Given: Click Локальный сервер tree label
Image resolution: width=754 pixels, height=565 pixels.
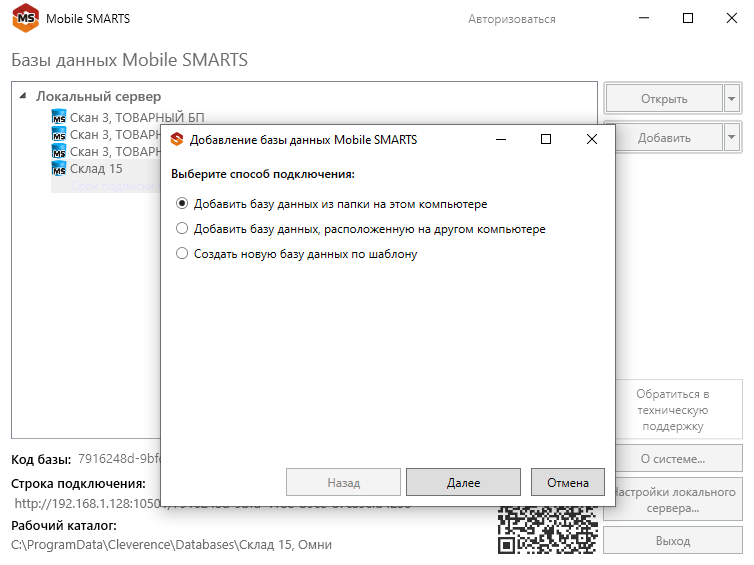Looking at the screenshot, I should pyautogui.click(x=99, y=96).
